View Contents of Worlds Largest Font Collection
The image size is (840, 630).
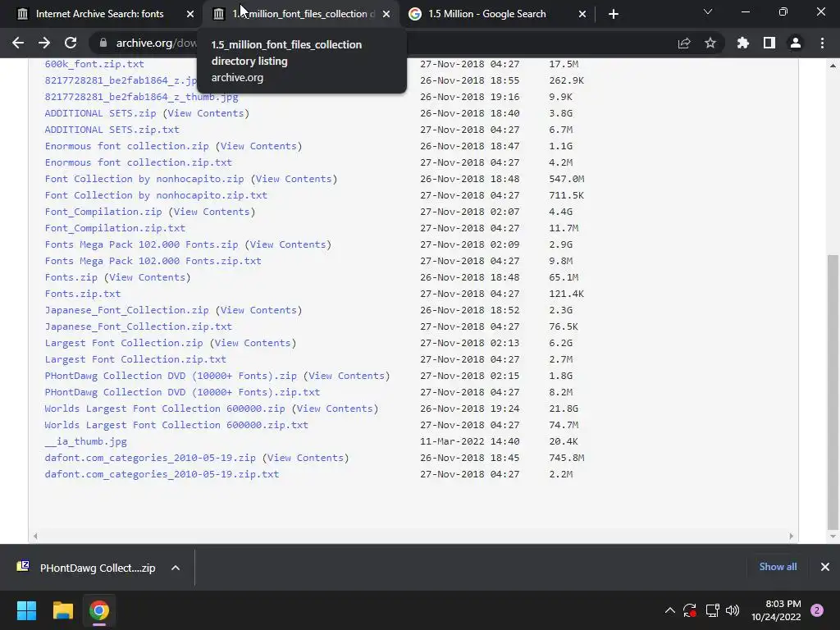(x=335, y=409)
